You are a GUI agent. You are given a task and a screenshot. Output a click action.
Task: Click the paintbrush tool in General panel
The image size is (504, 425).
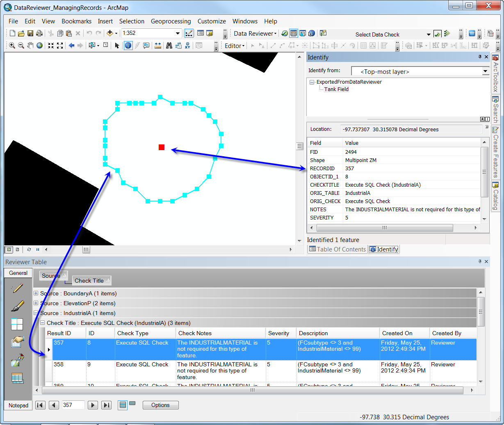tap(17, 306)
